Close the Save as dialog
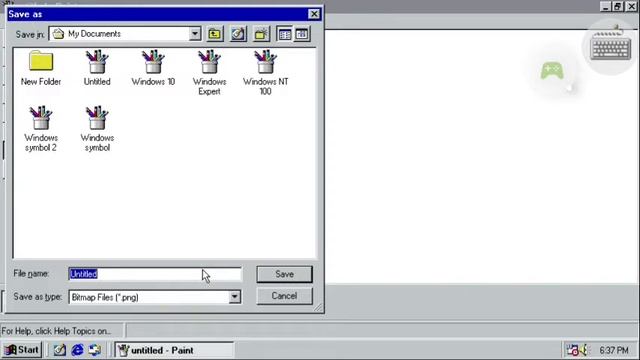Viewport: 640px width, 360px height. 314,14
